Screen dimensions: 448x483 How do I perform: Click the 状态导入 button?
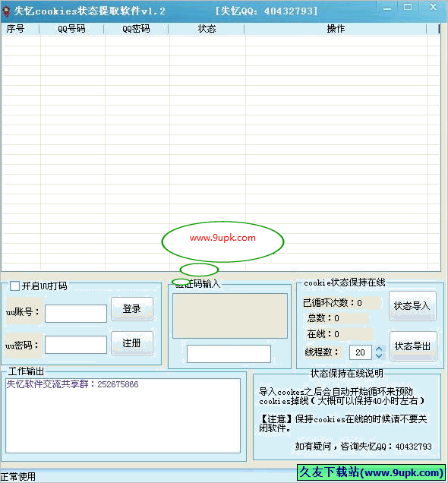(x=412, y=306)
